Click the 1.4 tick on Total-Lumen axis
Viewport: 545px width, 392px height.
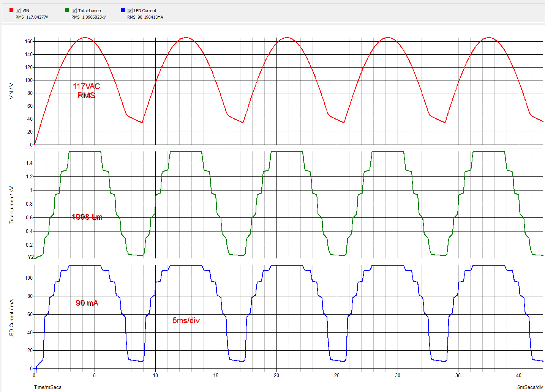click(29, 163)
